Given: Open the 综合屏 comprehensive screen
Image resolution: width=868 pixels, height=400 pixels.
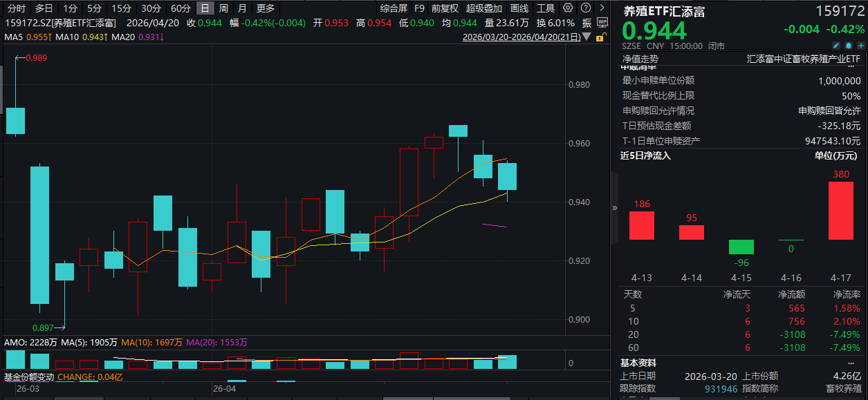Looking at the screenshot, I should pos(394,8).
